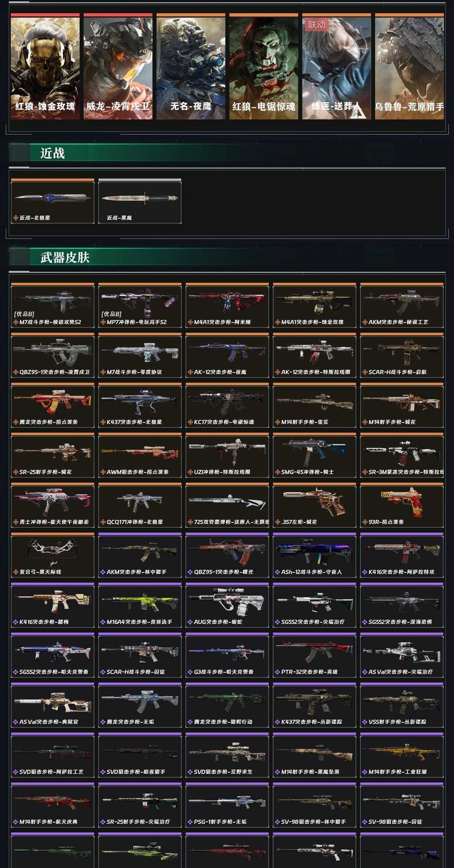
Task: Select the 蜂医-送葬人 collab skin card
Action: click(336, 66)
